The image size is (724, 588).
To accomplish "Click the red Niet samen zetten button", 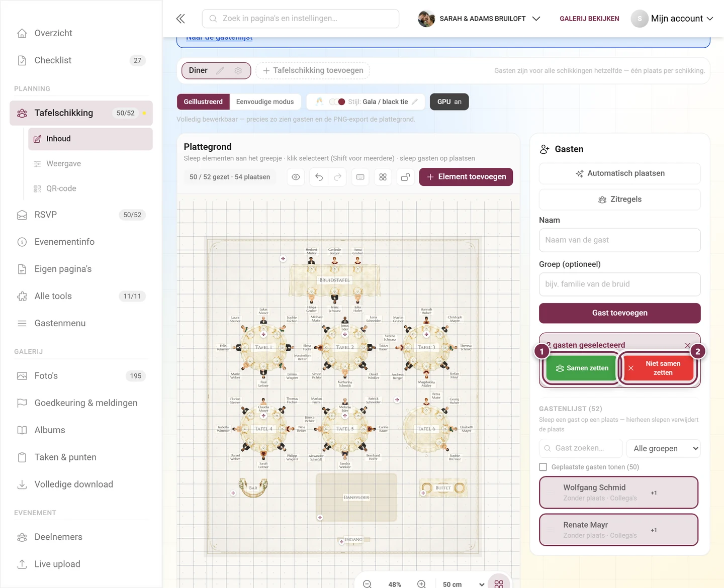I will point(658,368).
